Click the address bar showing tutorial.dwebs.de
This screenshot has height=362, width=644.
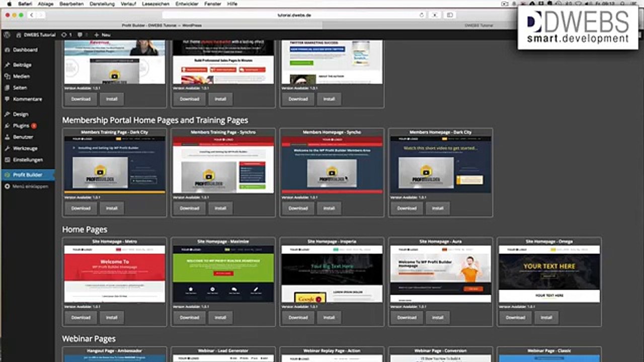294,15
